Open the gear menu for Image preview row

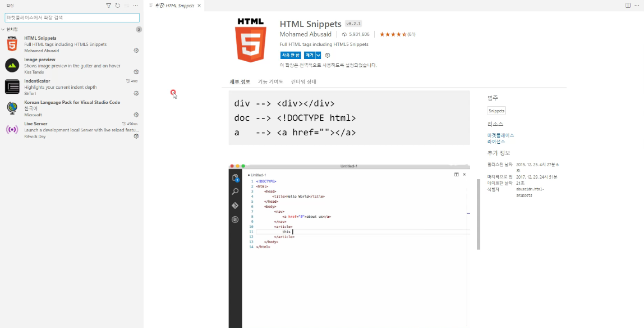point(136,72)
